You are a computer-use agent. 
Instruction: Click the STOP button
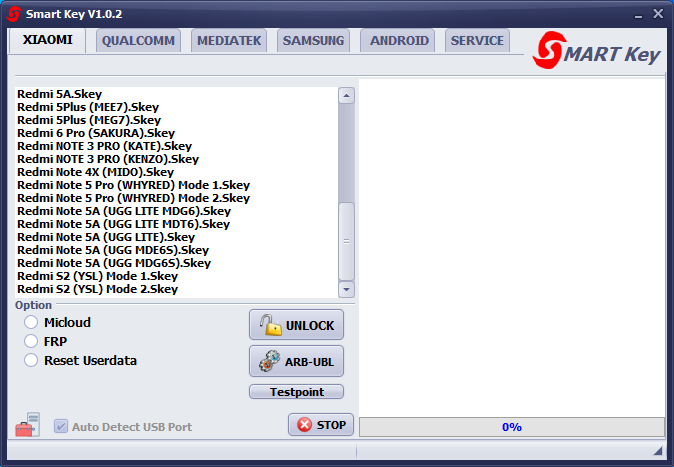click(321, 424)
